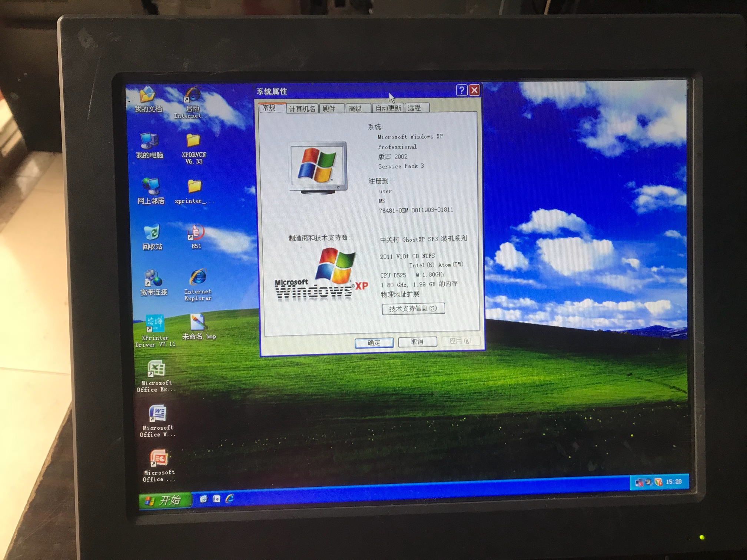Open the 开始 start menu
The width and height of the screenshot is (747, 560).
tap(166, 500)
